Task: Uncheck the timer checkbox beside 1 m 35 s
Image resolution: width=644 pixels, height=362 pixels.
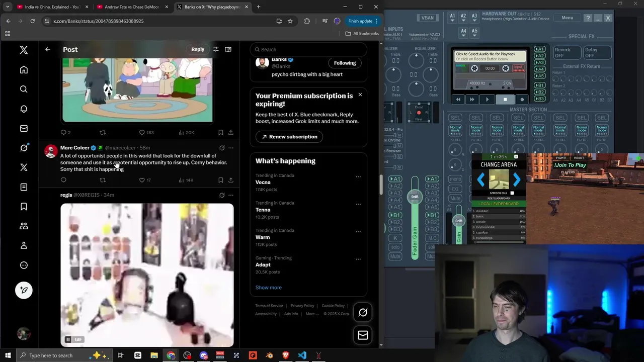Action: [516, 157]
